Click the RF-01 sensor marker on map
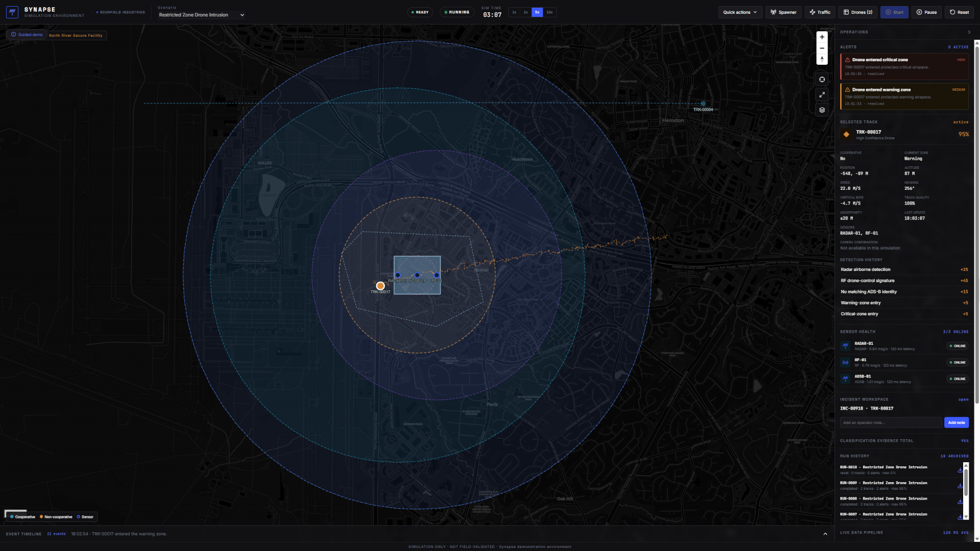The image size is (980, 551). [x=436, y=275]
